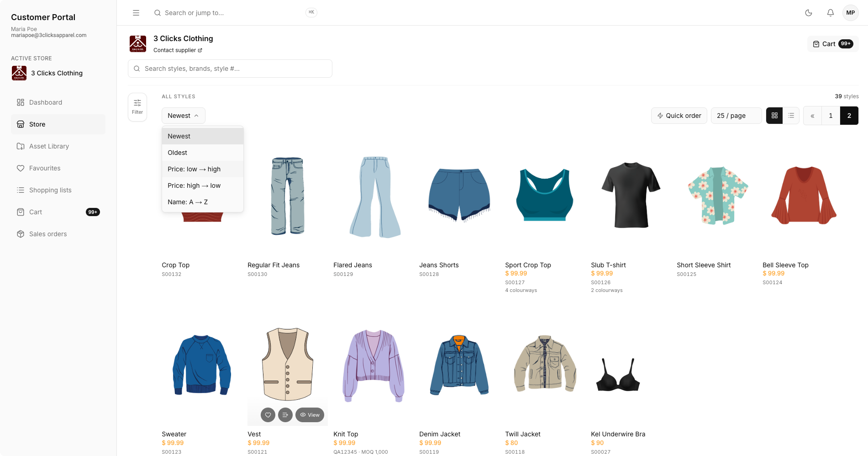Click Contact supplier link
Viewport: 868px width, 456px height.
pyautogui.click(x=178, y=50)
